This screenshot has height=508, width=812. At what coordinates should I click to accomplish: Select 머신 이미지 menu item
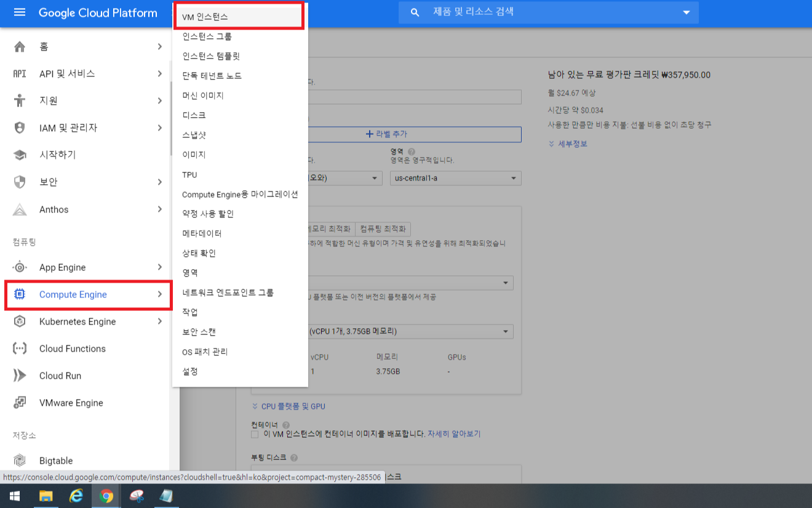tap(240, 95)
